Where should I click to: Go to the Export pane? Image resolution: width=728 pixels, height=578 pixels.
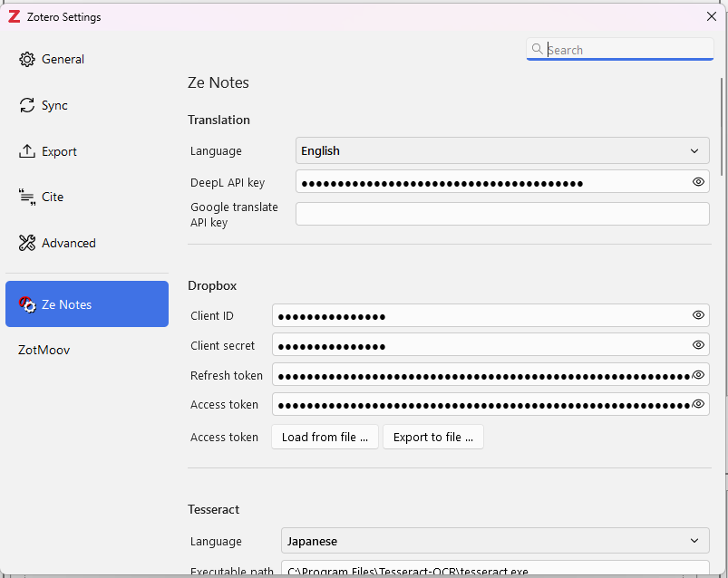(87, 151)
